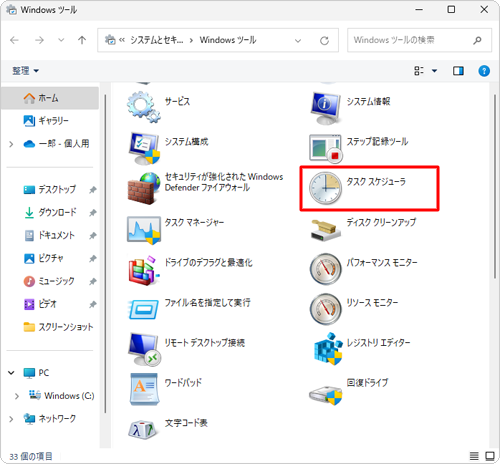Image resolution: width=500 pixels, height=464 pixels.
Task: Open the ファイル名を指定して実行 icon
Action: (144, 309)
